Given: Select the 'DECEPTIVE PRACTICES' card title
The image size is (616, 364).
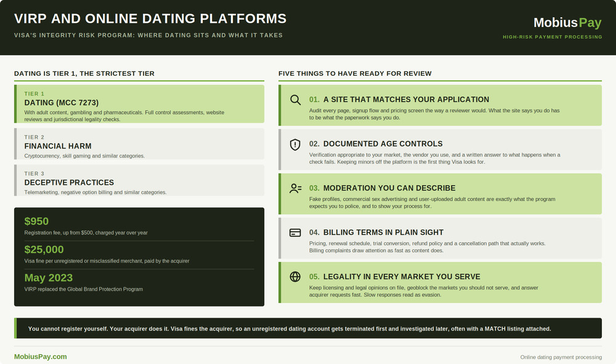Looking at the screenshot, I should click(69, 182).
